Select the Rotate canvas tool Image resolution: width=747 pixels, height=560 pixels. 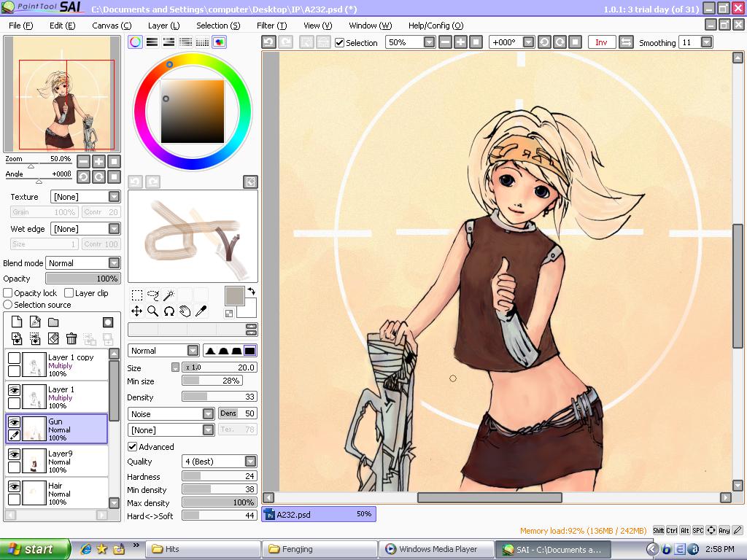pos(169,311)
